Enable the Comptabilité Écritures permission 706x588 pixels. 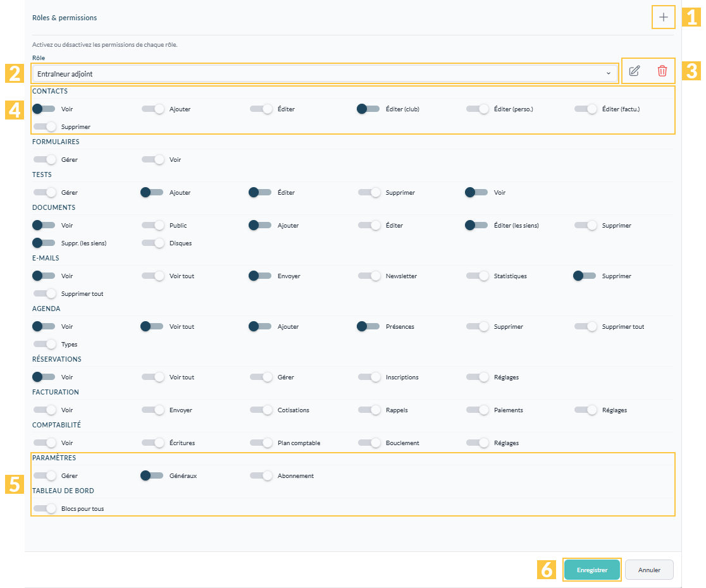pyautogui.click(x=153, y=443)
